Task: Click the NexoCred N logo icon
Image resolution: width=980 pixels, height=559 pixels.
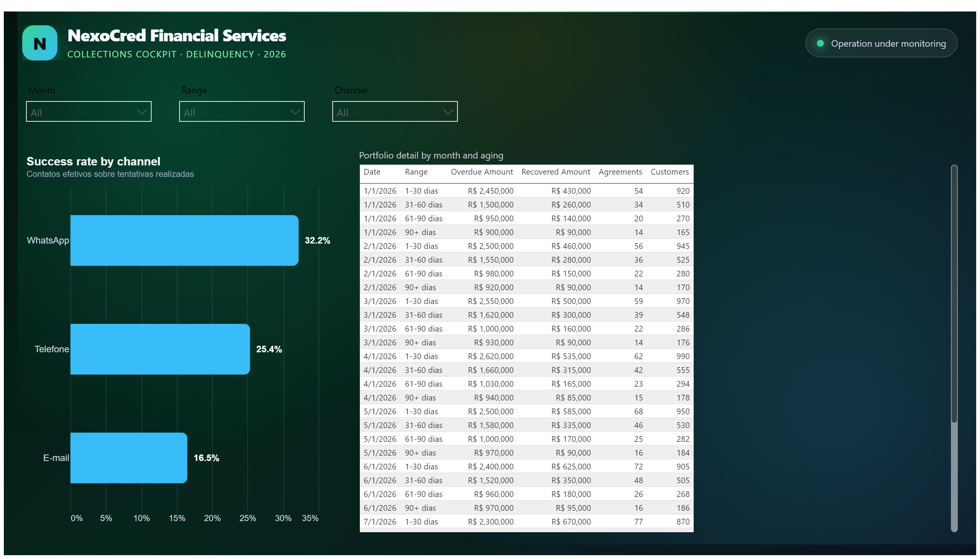Action: [x=39, y=43]
